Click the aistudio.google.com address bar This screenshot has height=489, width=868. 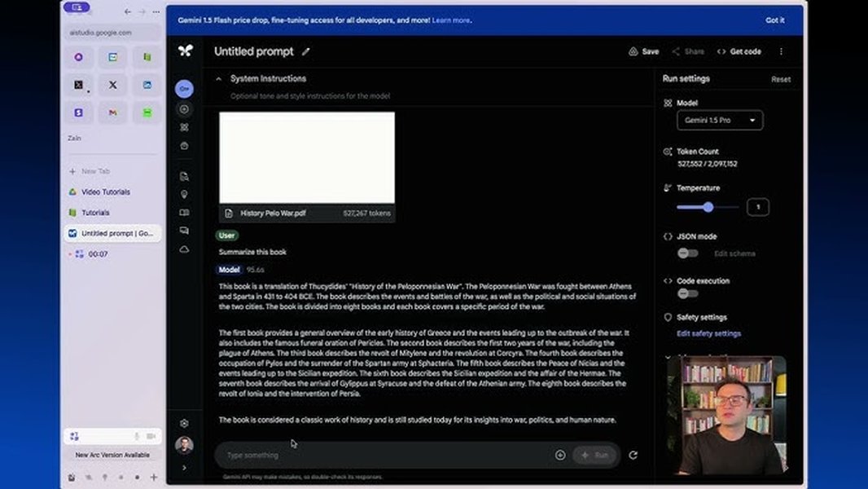[x=112, y=33]
